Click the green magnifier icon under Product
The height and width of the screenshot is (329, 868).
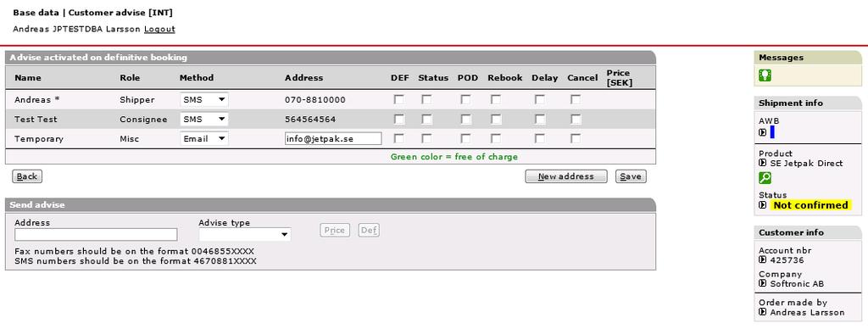[765, 178]
